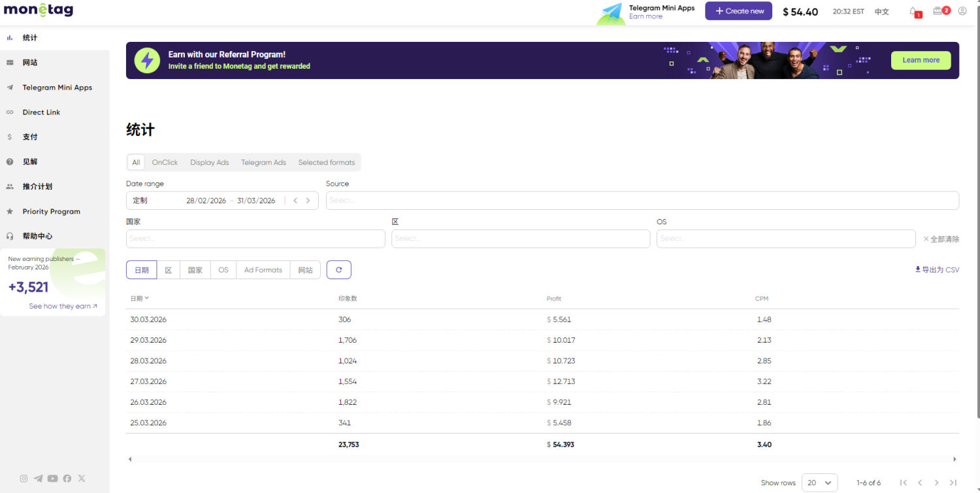Viewport: 980px width, 493px height.
Task: Click the 导出为 CSV export link
Action: pos(937,270)
